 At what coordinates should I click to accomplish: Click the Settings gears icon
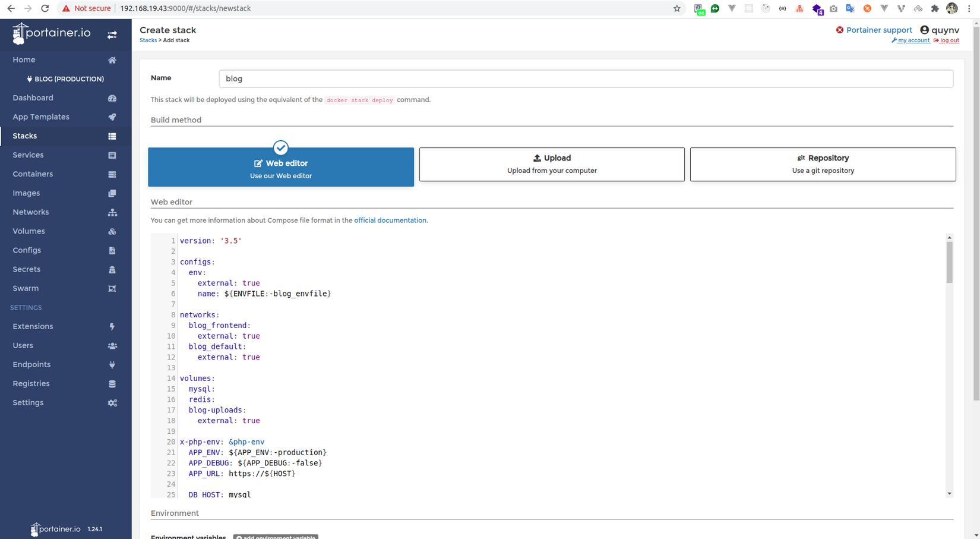pos(112,403)
